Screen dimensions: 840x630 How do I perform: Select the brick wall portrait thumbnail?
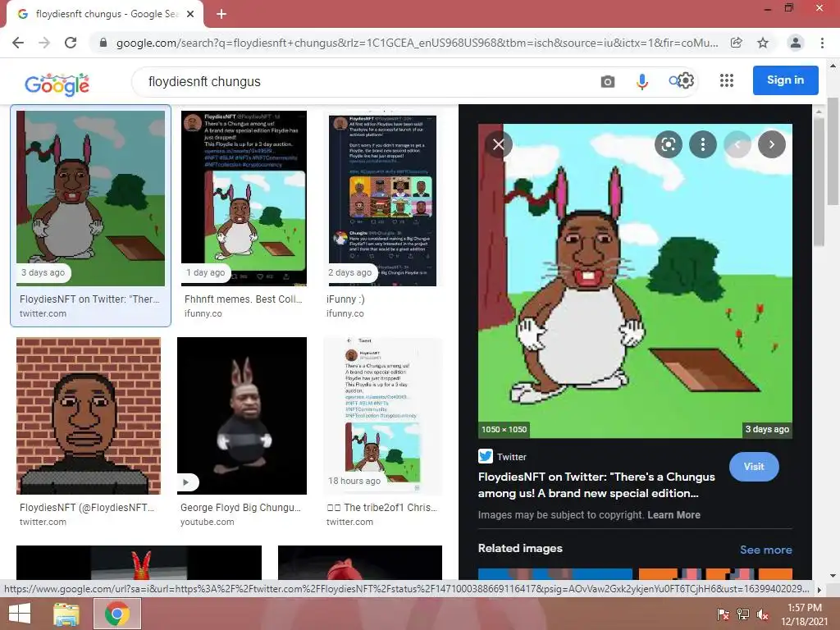[89, 416]
